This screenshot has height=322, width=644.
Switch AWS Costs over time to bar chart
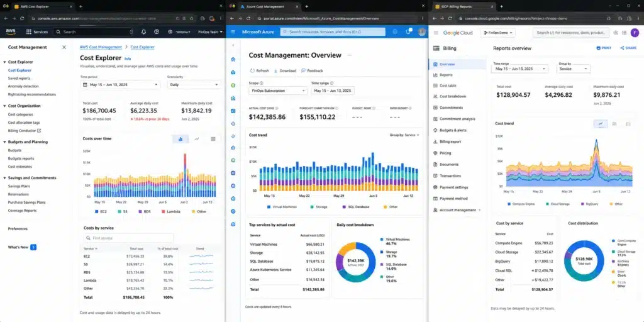click(x=180, y=139)
